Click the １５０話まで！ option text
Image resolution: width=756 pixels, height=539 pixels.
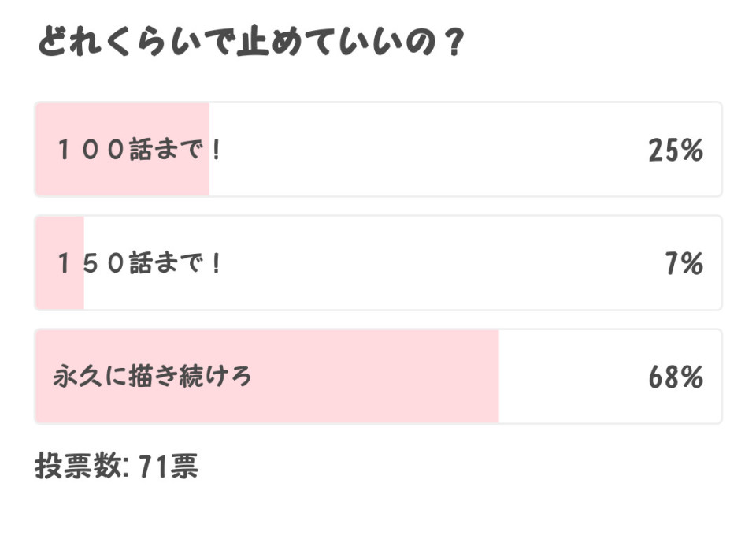[139, 263]
